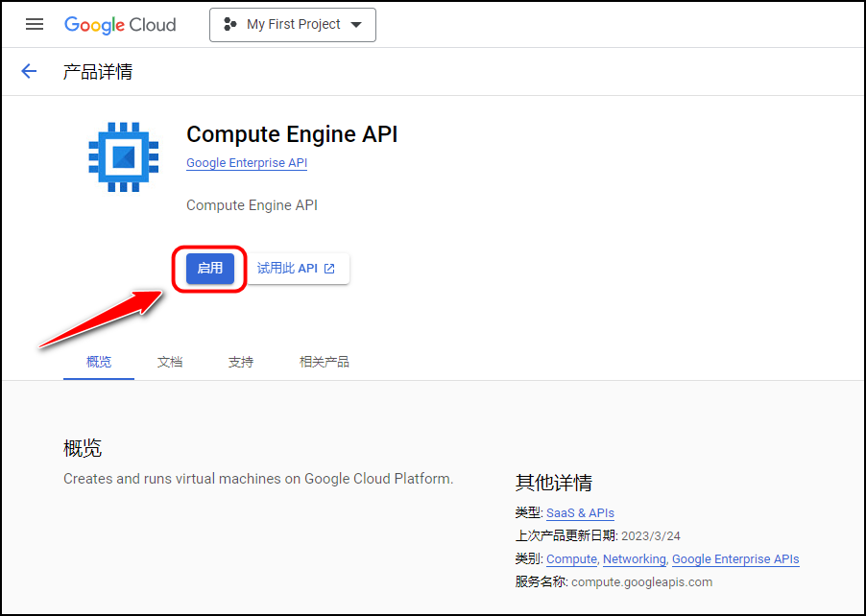Click the Google Cloud logo
This screenshot has height=616, width=866.
coord(120,25)
